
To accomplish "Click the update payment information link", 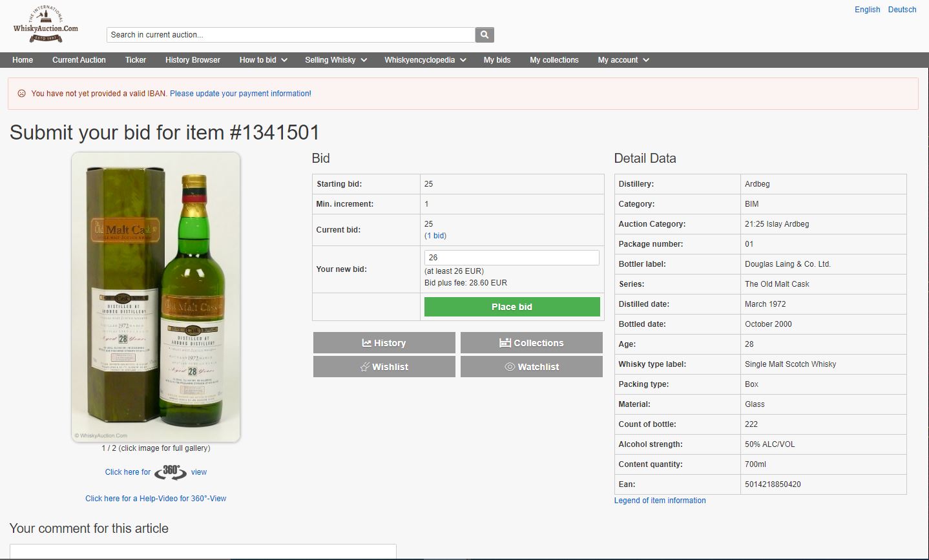I will [240, 94].
